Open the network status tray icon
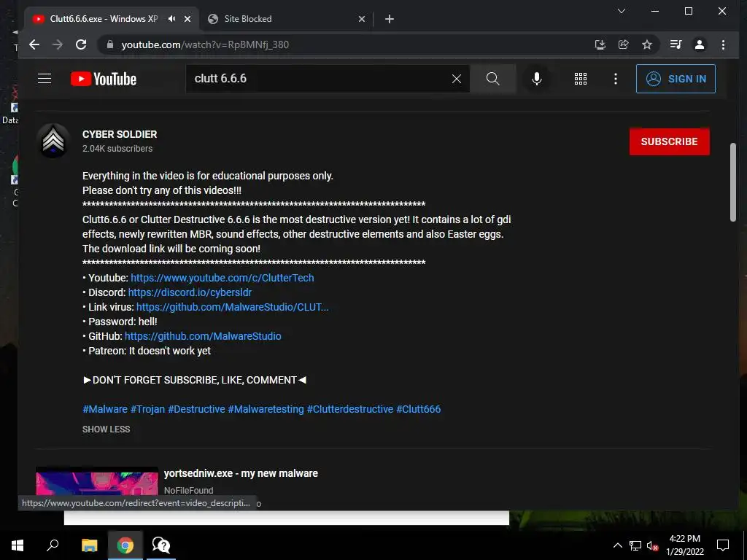This screenshot has width=747, height=560. point(635,545)
